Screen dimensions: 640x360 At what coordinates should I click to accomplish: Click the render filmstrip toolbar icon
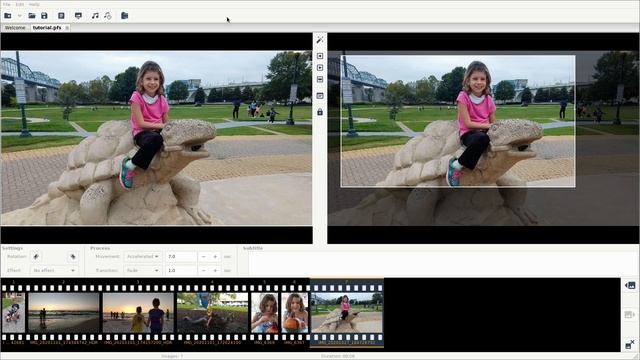pos(78,16)
